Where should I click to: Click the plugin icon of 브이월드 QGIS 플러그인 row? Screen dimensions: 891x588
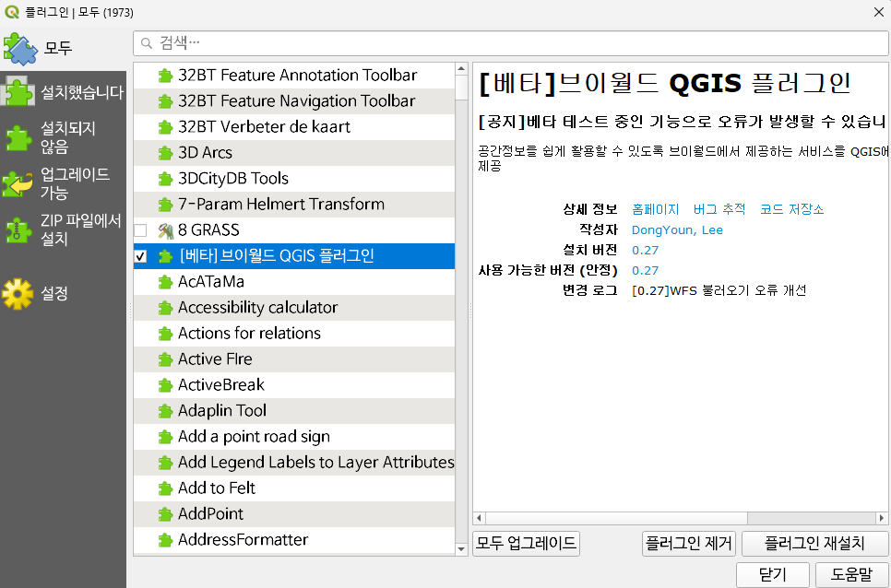point(165,256)
